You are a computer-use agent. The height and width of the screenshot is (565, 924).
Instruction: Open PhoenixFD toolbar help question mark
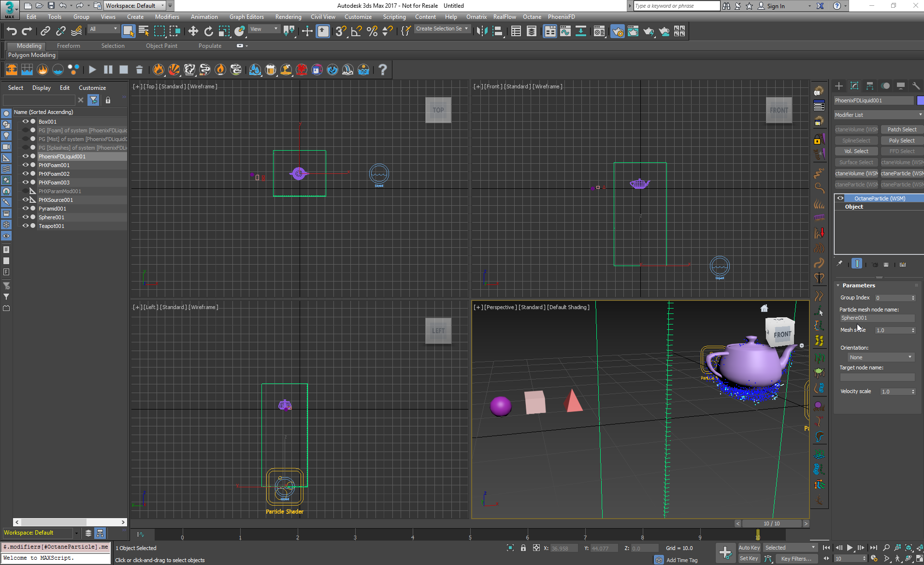point(382,70)
